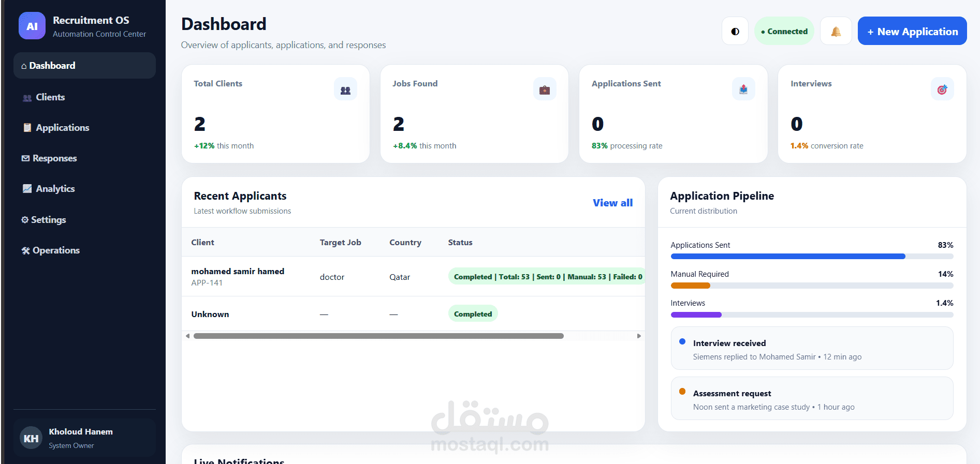Toggle the dark/light theme button

click(x=735, y=31)
